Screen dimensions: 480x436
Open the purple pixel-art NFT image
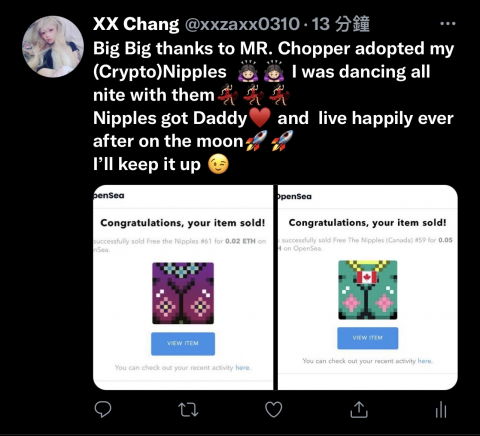tap(183, 293)
